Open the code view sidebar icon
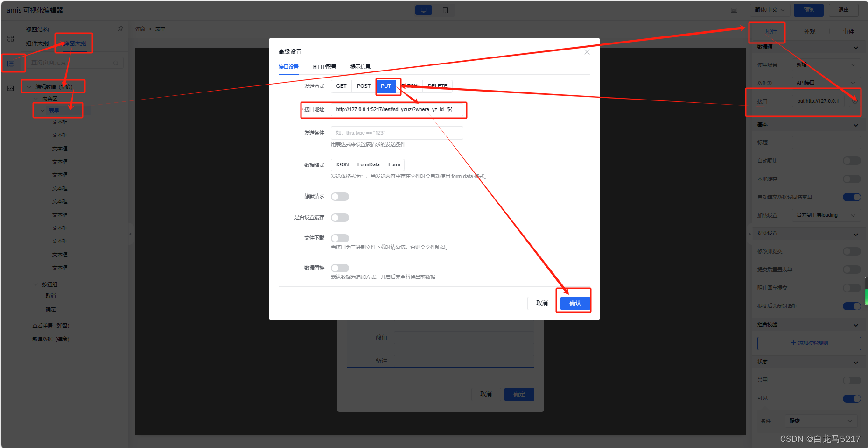The width and height of the screenshot is (868, 448). tap(11, 88)
